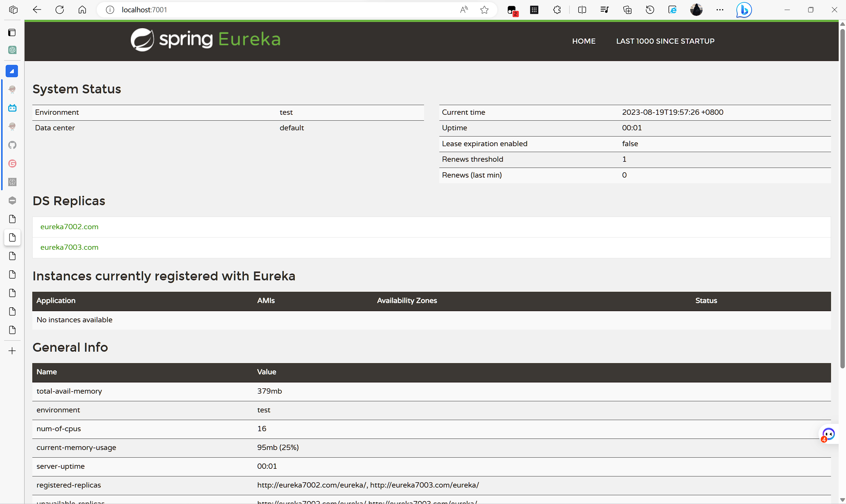Open the Bing chat sidebar icon
This screenshot has width=846, height=504.
click(x=743, y=10)
